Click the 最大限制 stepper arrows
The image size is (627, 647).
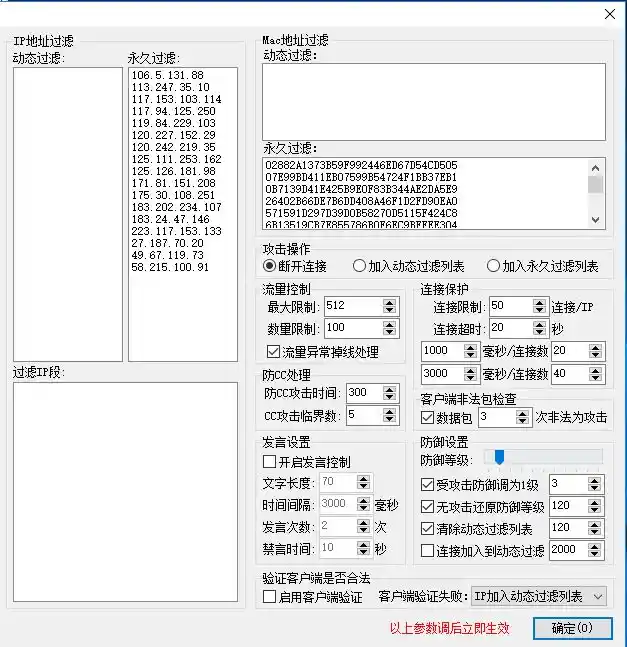click(389, 306)
